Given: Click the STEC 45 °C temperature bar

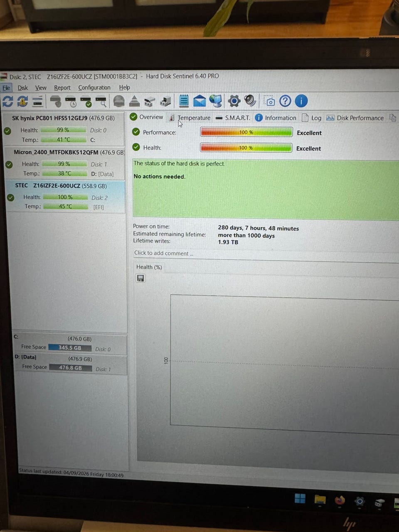Looking at the screenshot, I should point(66,206).
